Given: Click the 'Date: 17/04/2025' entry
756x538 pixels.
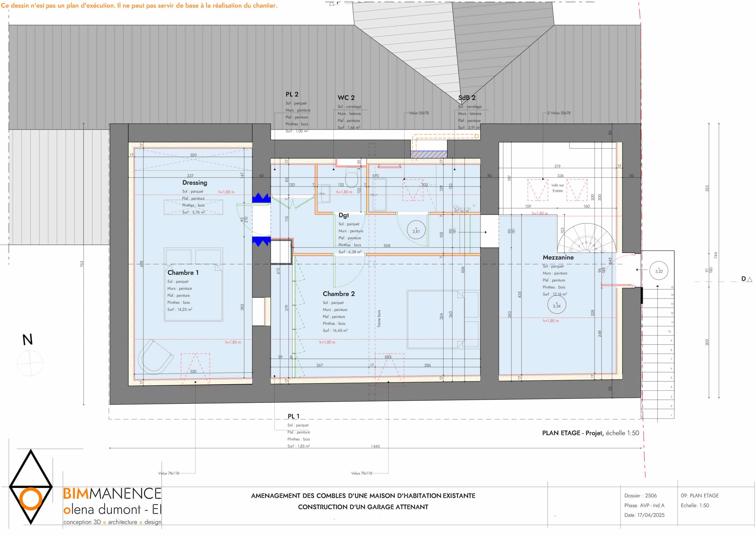Looking at the screenshot, I should (644, 515).
